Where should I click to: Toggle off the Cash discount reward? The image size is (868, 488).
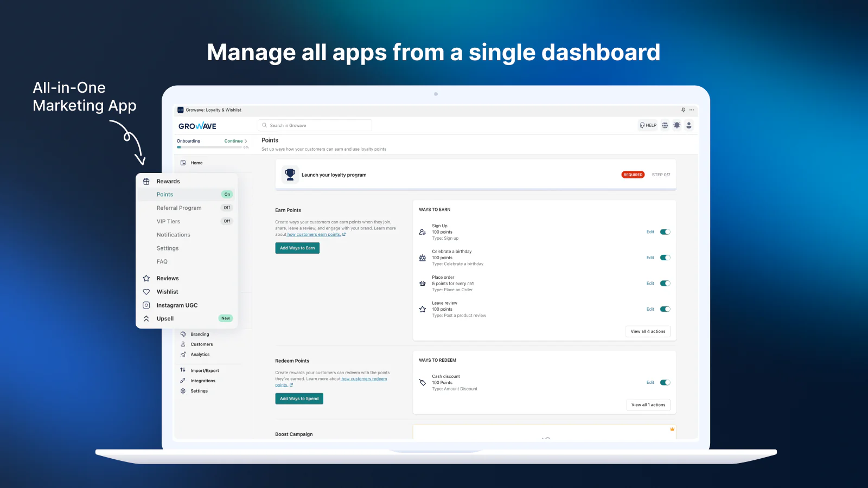(x=665, y=383)
